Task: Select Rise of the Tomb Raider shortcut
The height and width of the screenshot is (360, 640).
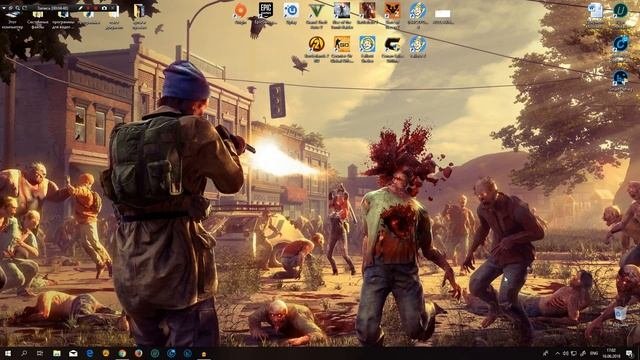Action: coord(342,15)
